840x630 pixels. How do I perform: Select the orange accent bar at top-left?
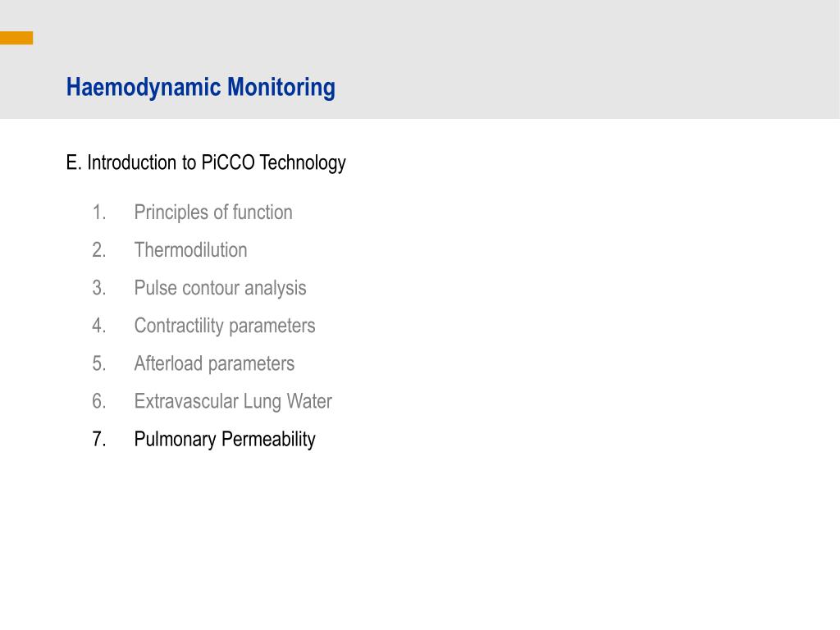pos(16,38)
